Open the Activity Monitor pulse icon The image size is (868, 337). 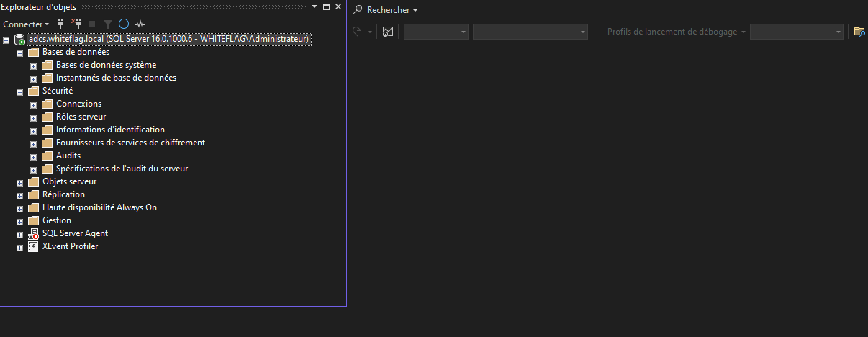140,24
